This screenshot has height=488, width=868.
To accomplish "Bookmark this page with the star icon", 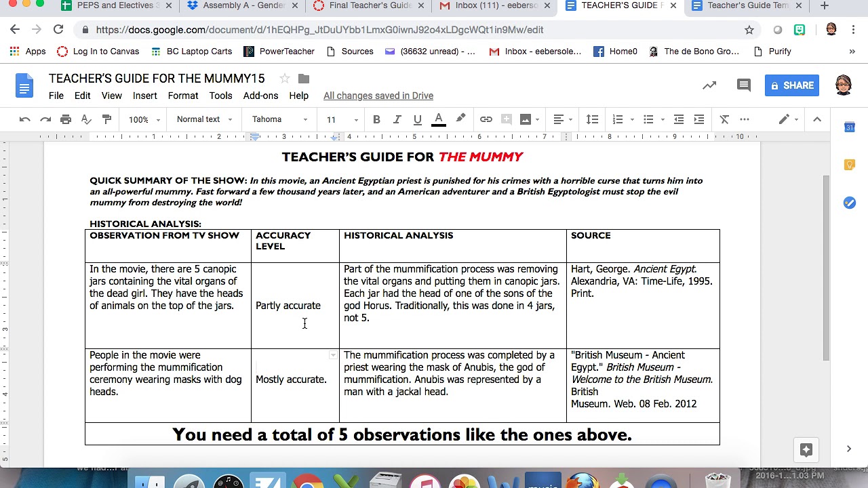I will 749,30.
